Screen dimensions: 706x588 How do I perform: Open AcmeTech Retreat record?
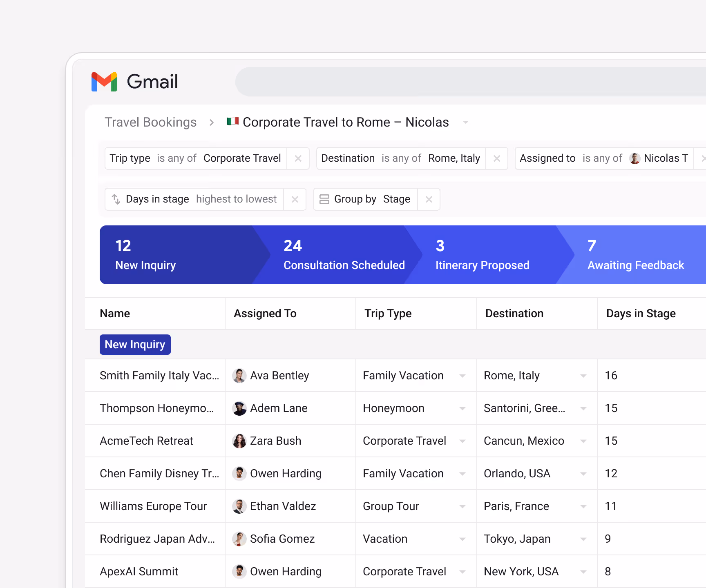[x=146, y=441]
